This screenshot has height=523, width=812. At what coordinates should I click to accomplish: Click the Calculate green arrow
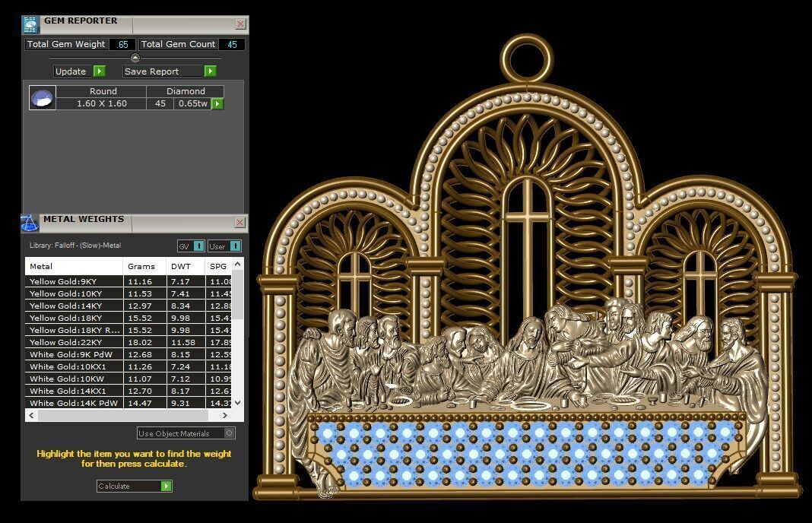[167, 486]
